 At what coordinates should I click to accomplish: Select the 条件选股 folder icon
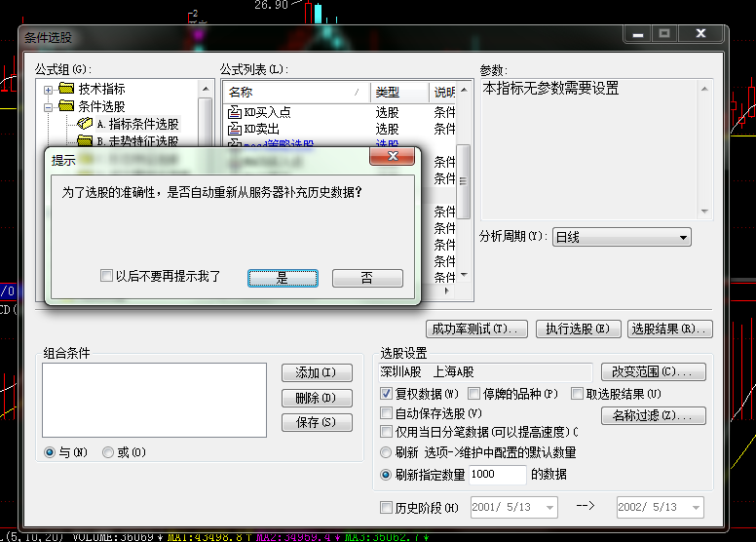(66, 105)
